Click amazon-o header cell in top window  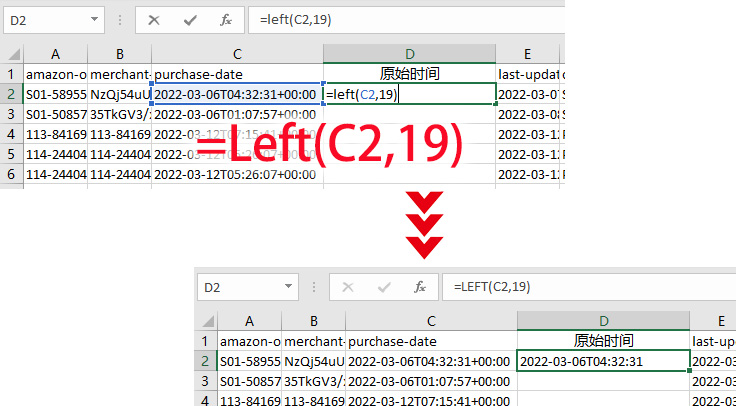[x=55, y=74]
